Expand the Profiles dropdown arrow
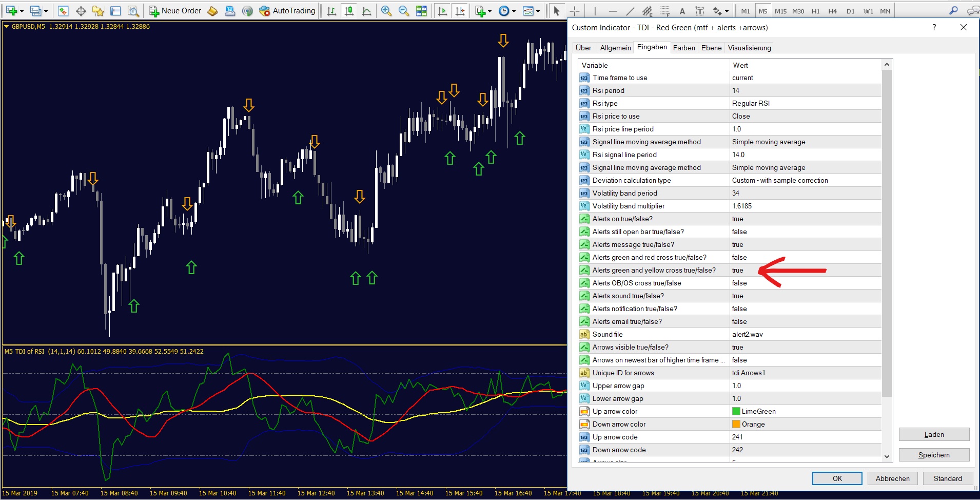Viewport: 980px width, 500px height. click(x=46, y=11)
